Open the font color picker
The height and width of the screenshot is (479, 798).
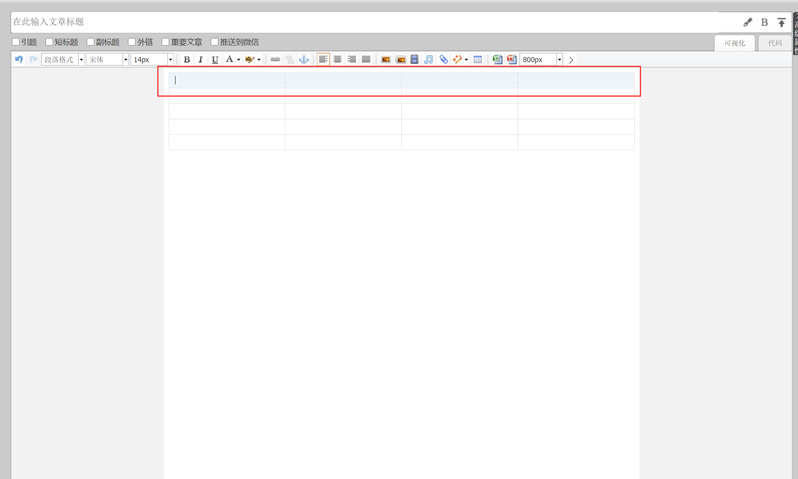[x=230, y=60]
